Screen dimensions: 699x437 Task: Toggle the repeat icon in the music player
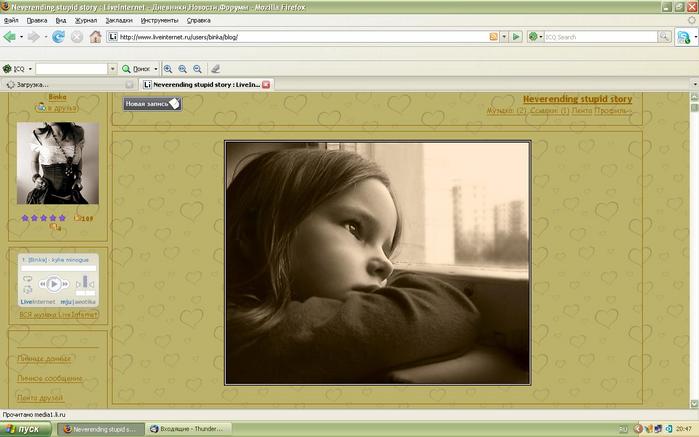coord(27,279)
